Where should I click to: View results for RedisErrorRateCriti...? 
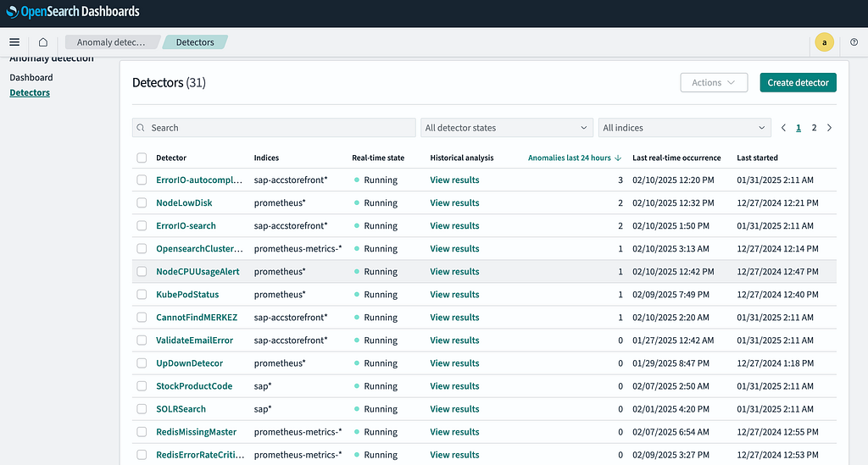[454, 455]
